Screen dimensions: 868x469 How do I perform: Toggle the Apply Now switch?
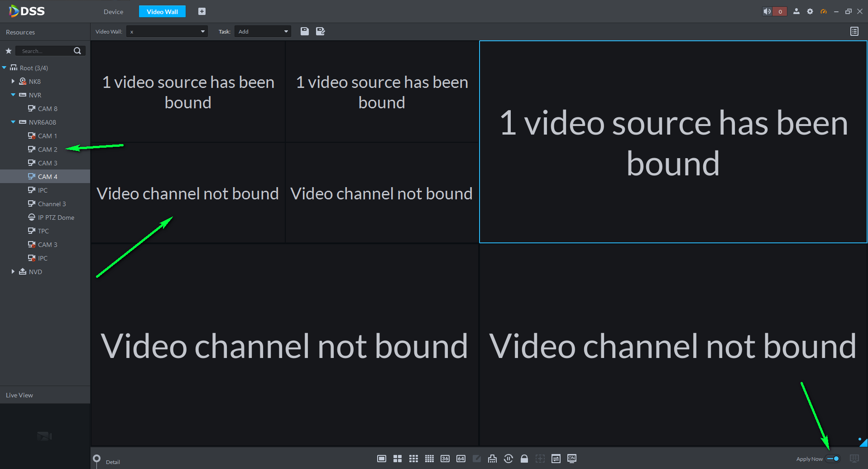coord(833,459)
